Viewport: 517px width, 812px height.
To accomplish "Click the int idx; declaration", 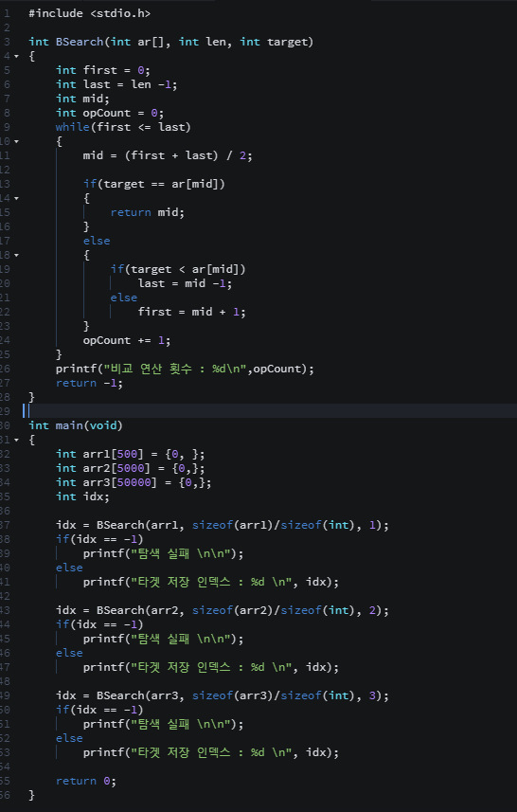I will click(82, 497).
